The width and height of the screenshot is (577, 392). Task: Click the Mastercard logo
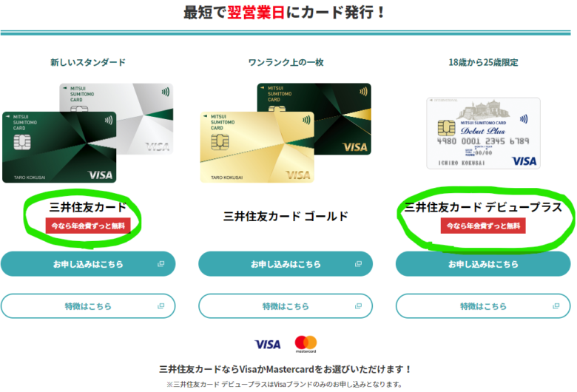[306, 344]
